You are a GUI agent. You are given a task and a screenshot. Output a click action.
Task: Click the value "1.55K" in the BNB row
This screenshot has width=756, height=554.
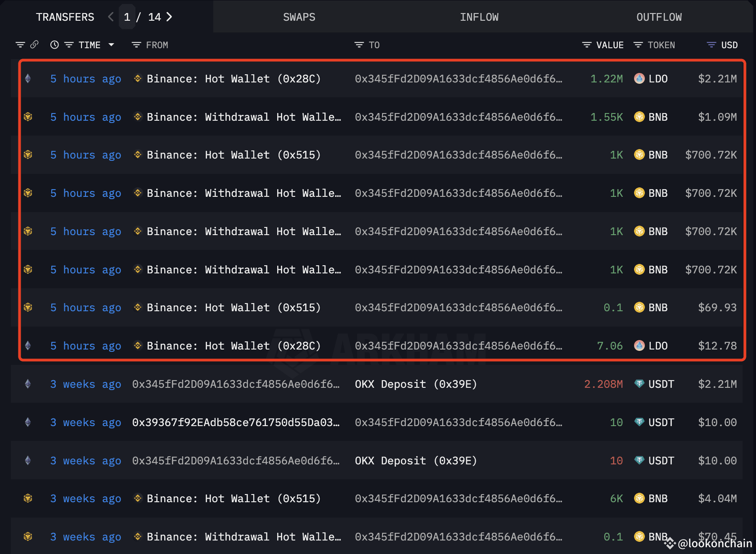(x=607, y=117)
